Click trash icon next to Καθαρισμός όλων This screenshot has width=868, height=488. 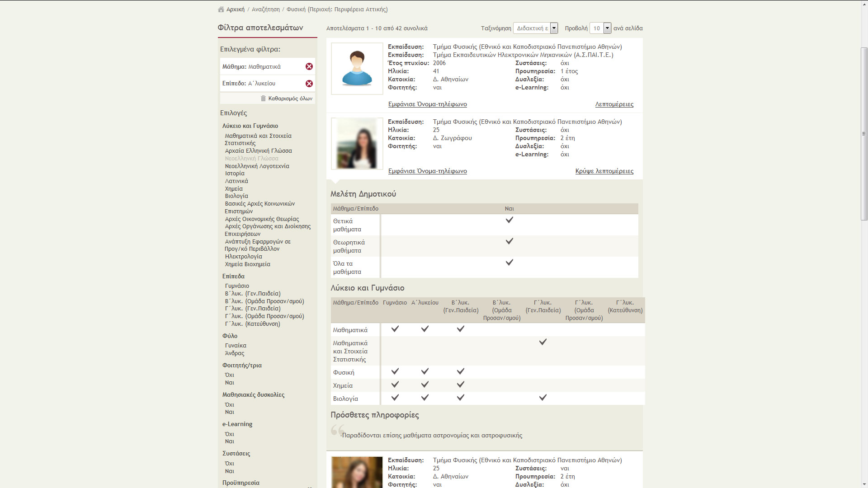tap(263, 99)
